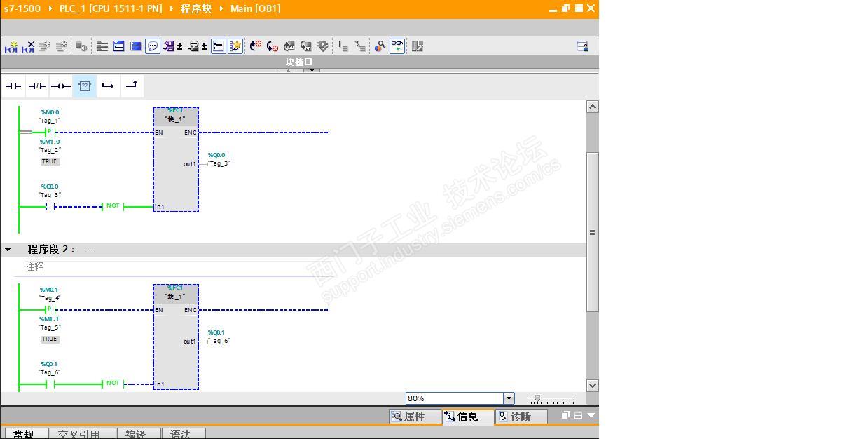The width and height of the screenshot is (868, 439).
Task: Click the vertical scrollbar up arrow
Action: (592, 107)
